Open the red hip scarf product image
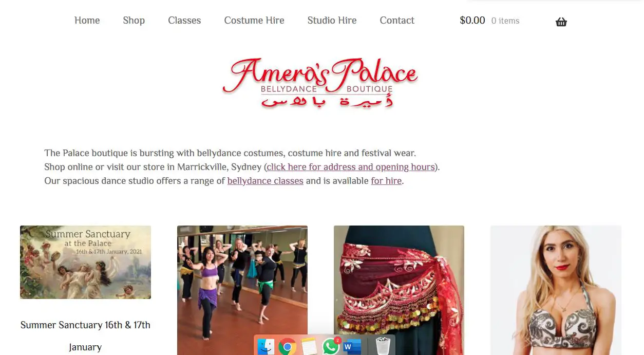This screenshot has height=355, width=644. [399, 290]
